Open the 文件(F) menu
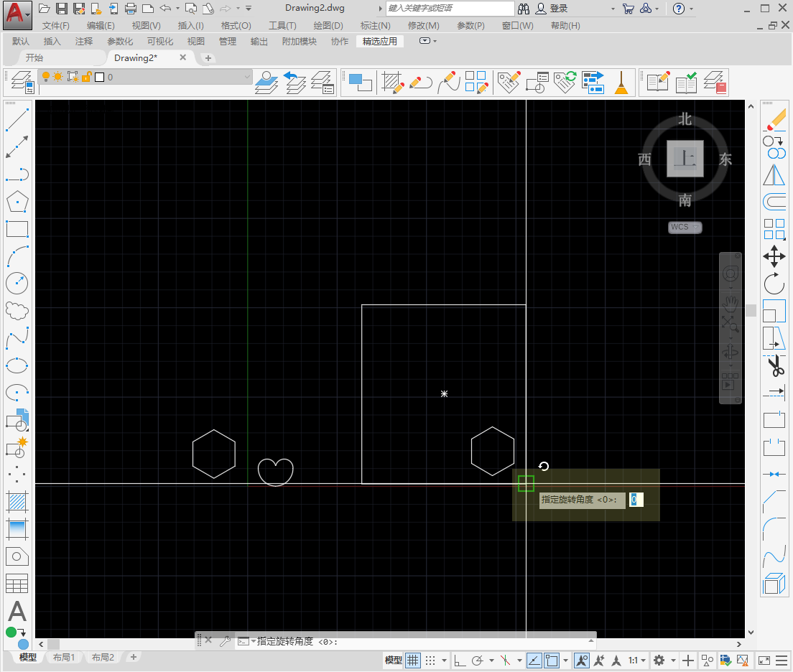 click(55, 25)
